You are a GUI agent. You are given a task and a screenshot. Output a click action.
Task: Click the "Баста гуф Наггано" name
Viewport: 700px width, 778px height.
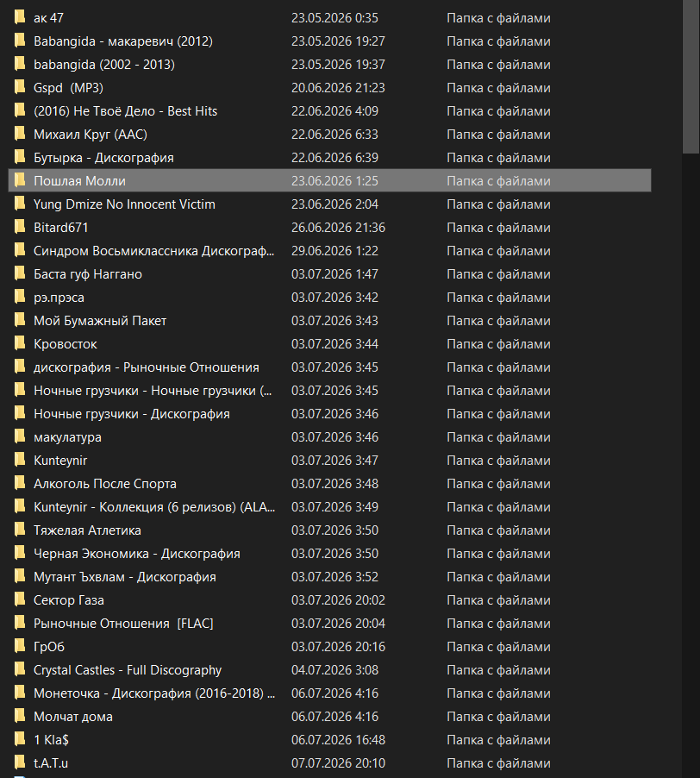(88, 274)
